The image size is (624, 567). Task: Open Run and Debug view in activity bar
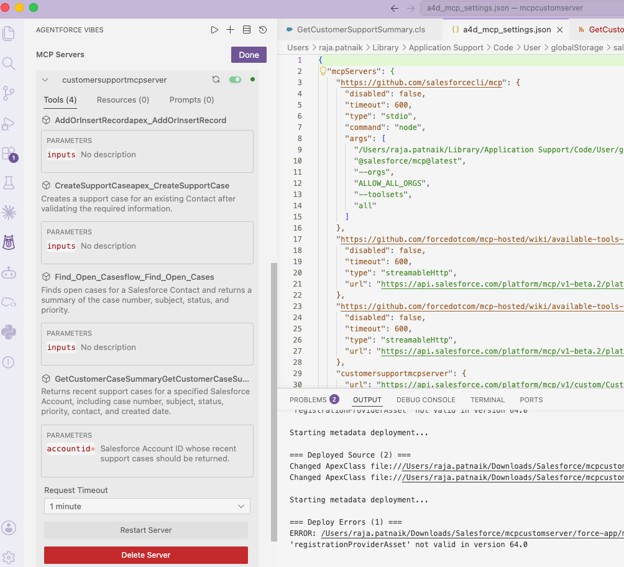coord(9,124)
